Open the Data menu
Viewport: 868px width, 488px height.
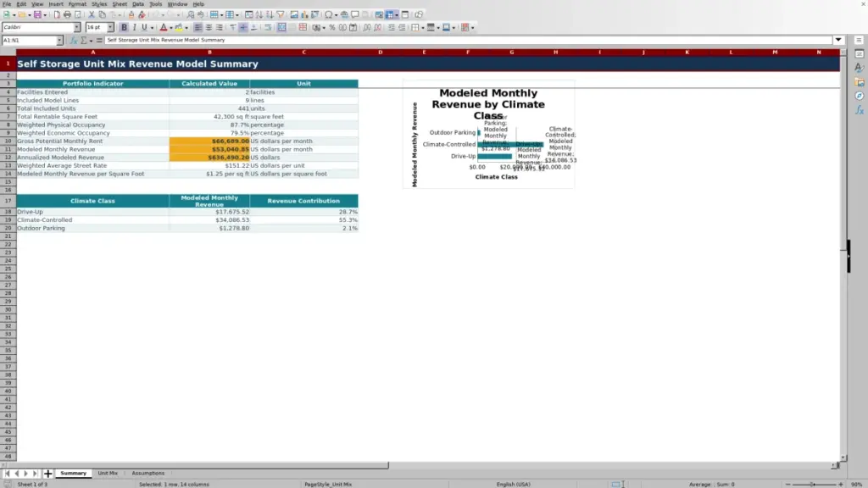tap(138, 4)
